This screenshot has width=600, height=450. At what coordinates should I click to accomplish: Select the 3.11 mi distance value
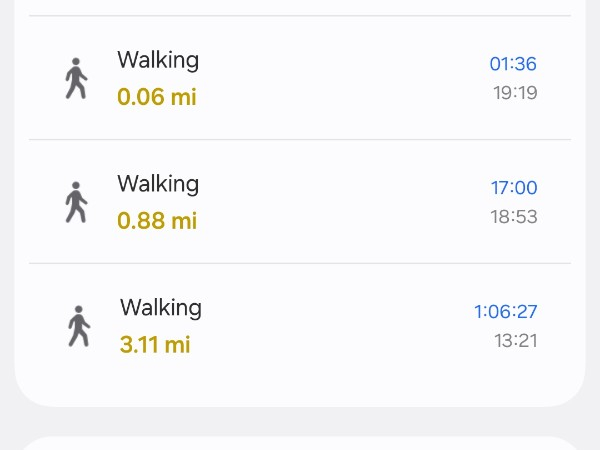(155, 345)
